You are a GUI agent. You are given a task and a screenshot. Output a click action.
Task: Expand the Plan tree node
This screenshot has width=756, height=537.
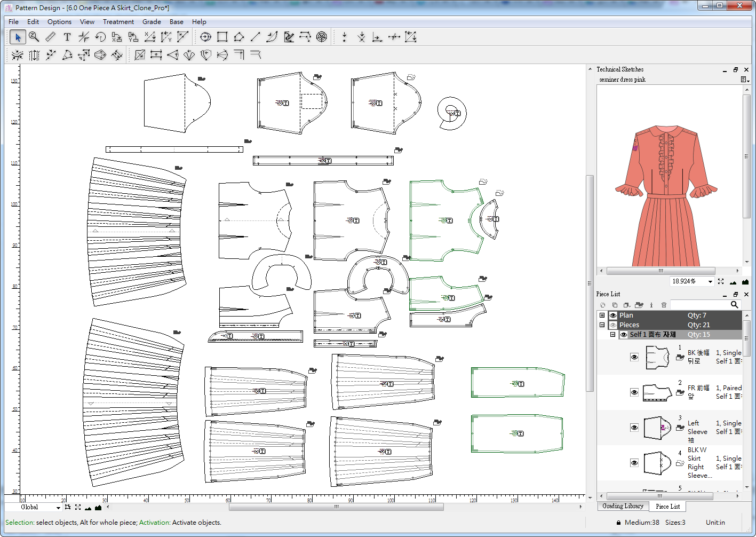coord(602,315)
